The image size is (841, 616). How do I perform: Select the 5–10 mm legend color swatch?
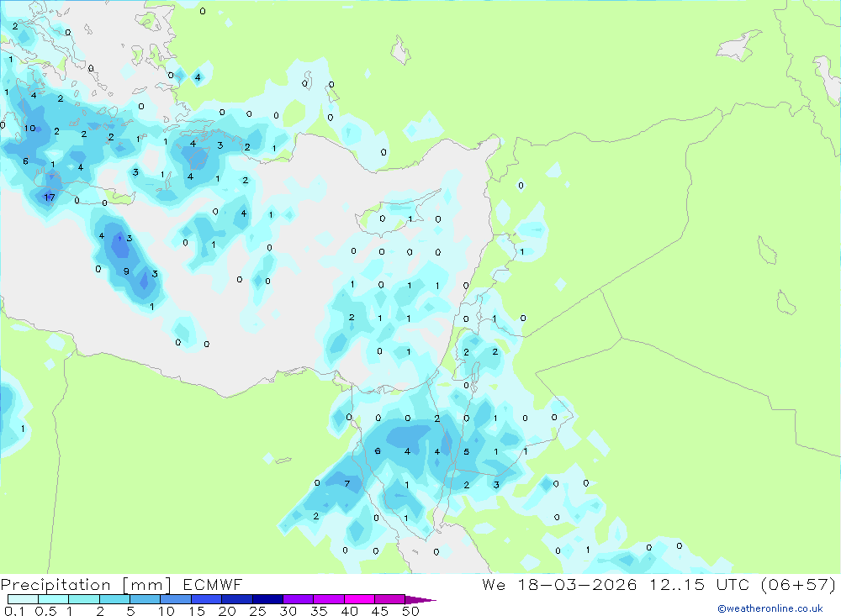(145, 599)
